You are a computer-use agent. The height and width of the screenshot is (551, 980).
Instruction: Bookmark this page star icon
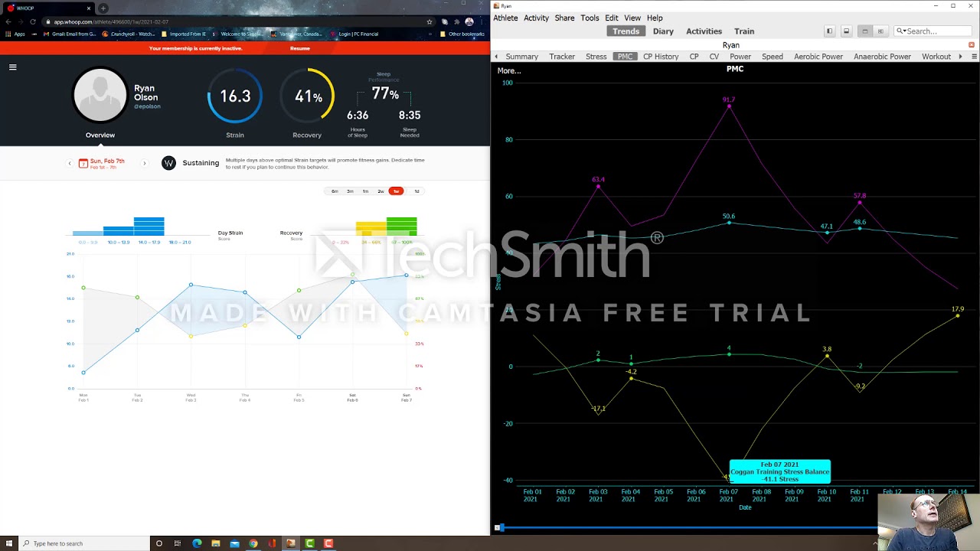(x=430, y=22)
